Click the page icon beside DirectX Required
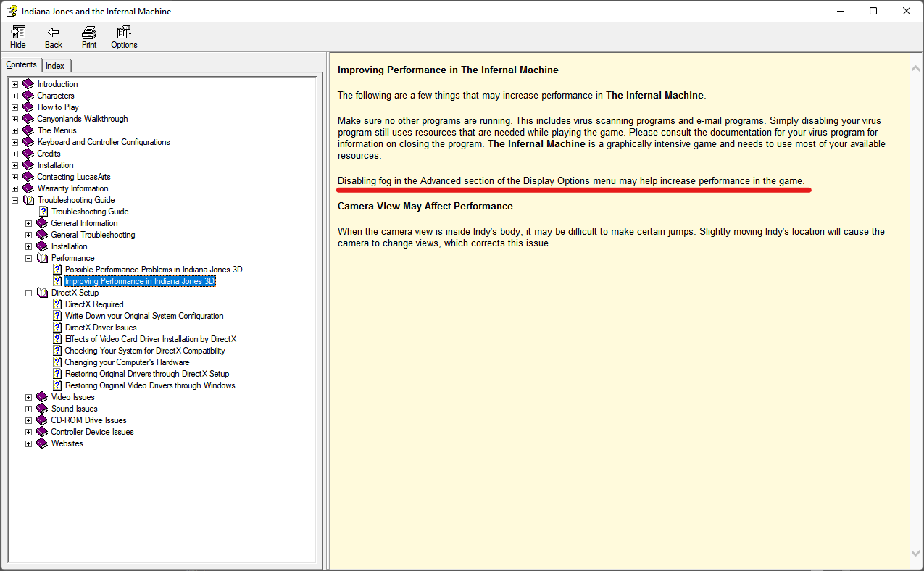This screenshot has width=924, height=571. click(x=57, y=304)
